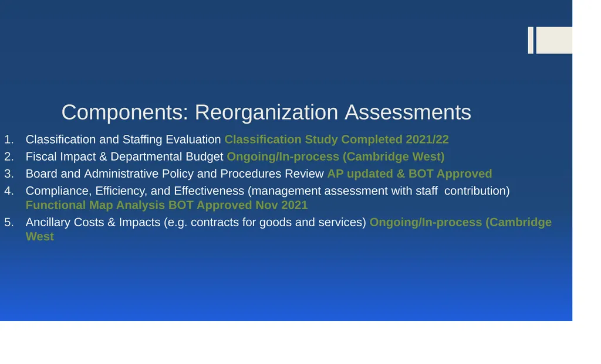Viewport: 601px width, 364px height.
Task: Click green 'AP updated & BOT Approved' text
Action: (x=410, y=174)
